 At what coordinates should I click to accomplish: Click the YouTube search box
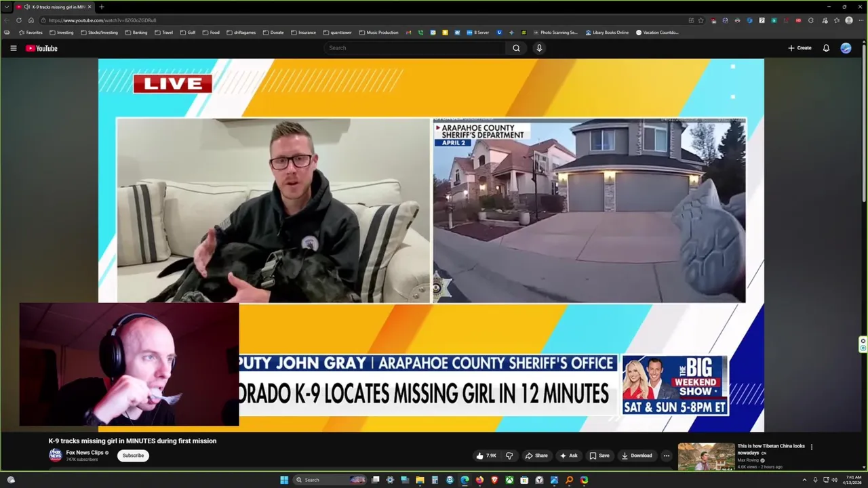[414, 48]
